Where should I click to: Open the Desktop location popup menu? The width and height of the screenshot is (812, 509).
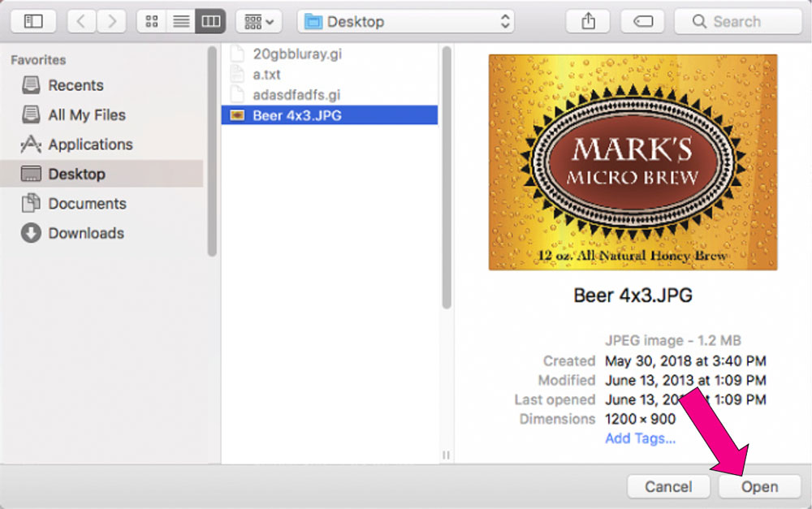click(405, 21)
